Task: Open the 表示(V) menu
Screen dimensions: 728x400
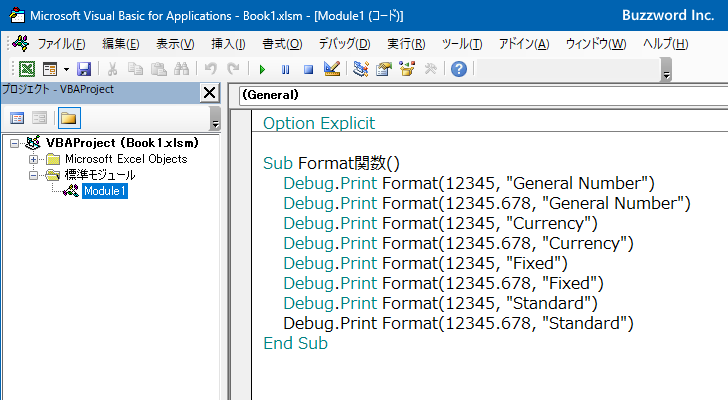Action: (175, 44)
